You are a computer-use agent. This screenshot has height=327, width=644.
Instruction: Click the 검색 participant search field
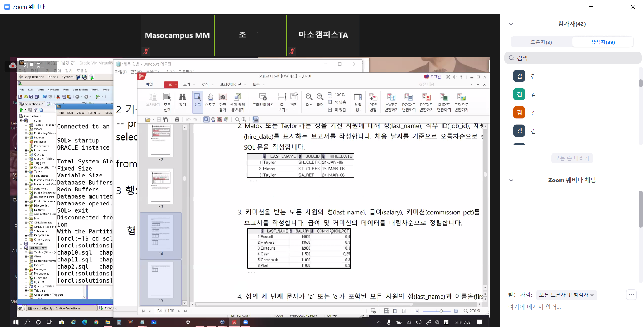[x=573, y=58]
